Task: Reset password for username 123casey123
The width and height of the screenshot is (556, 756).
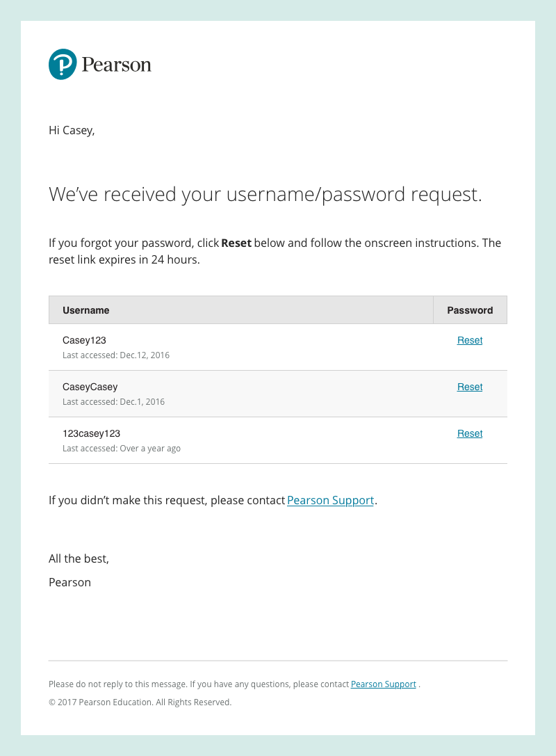Action: 470,433
